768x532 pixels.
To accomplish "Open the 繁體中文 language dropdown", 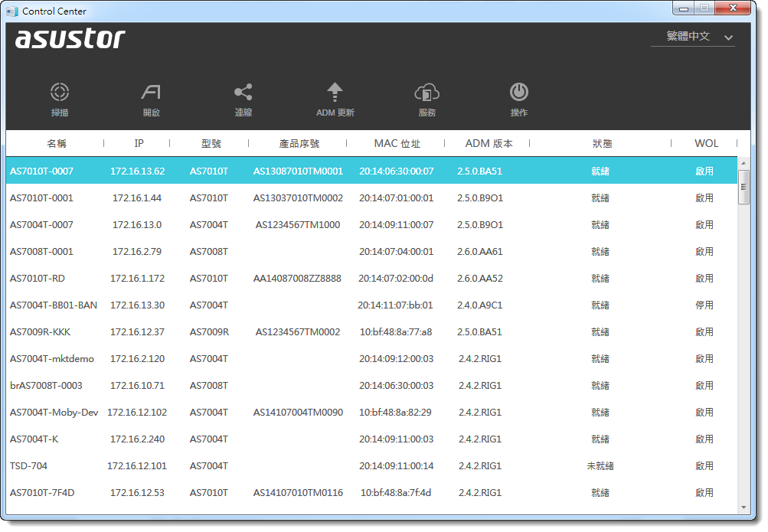I will point(693,36).
